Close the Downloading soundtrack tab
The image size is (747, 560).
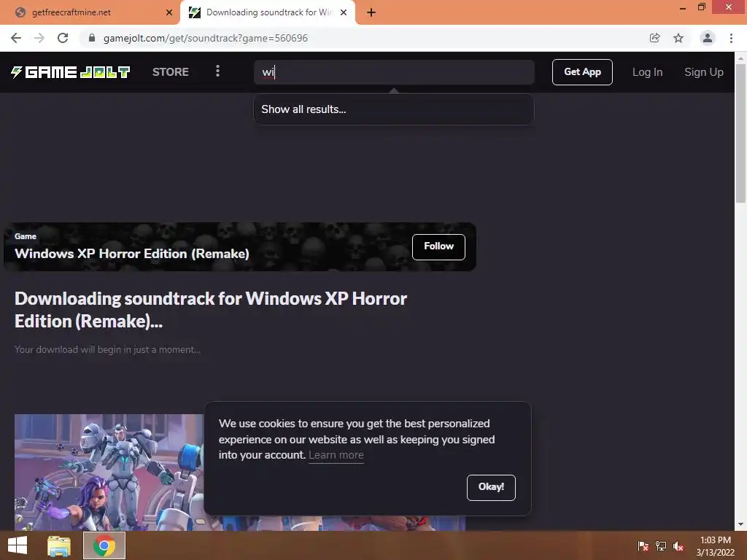tap(344, 12)
